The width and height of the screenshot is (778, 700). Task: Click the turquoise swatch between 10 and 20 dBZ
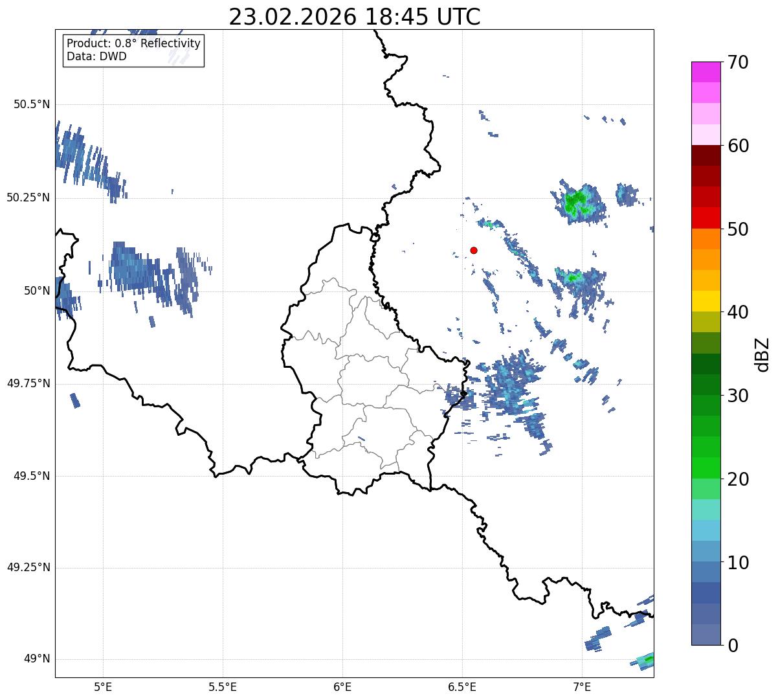(706, 510)
